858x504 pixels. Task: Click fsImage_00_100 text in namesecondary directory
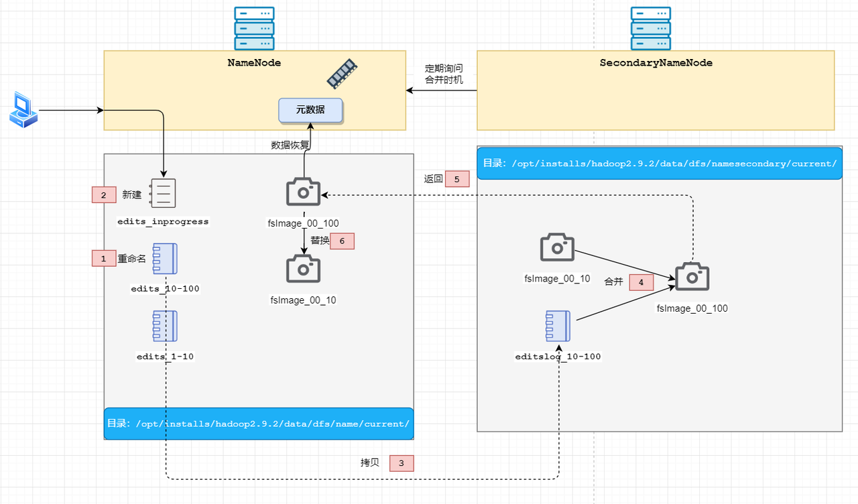(692, 308)
